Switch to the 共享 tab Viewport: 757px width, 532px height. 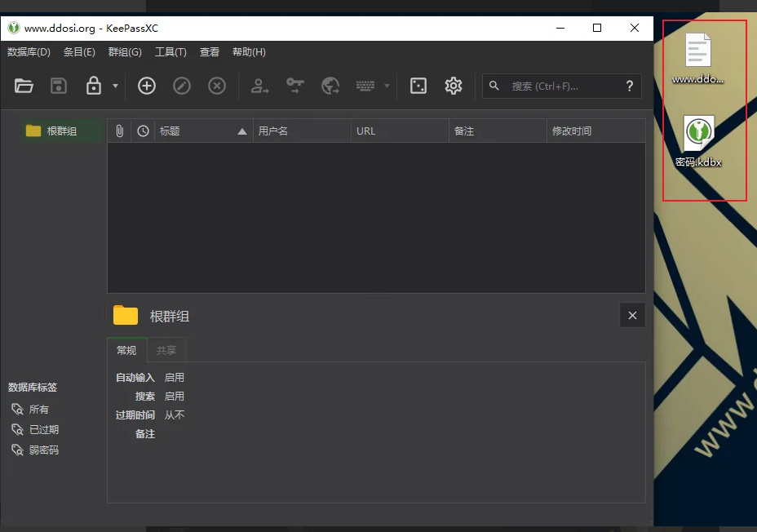click(x=166, y=350)
